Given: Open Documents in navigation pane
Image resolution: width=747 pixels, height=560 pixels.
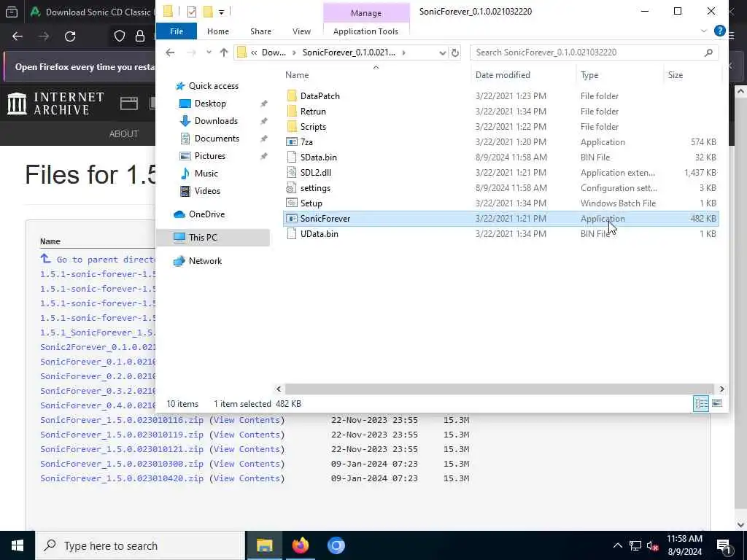Looking at the screenshot, I should (x=217, y=138).
